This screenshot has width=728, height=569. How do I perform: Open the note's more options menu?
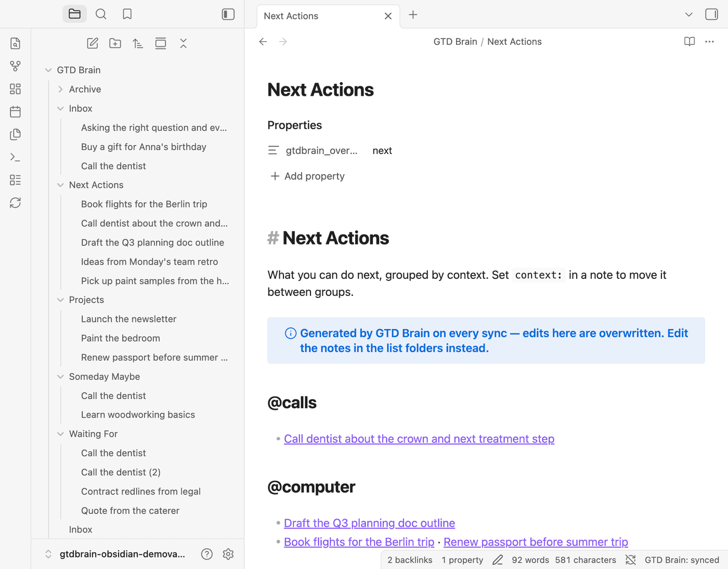[709, 42]
